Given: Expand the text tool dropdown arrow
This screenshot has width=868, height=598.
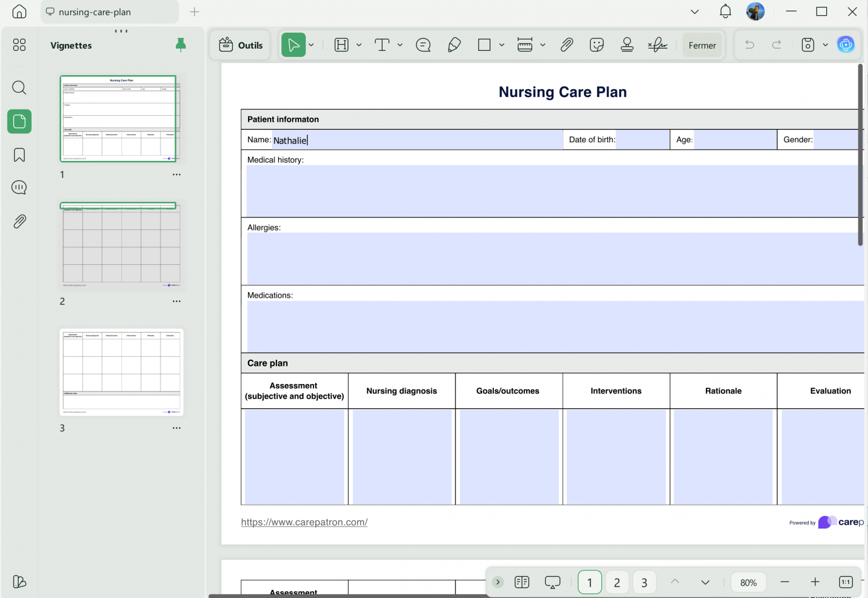Looking at the screenshot, I should (x=400, y=45).
